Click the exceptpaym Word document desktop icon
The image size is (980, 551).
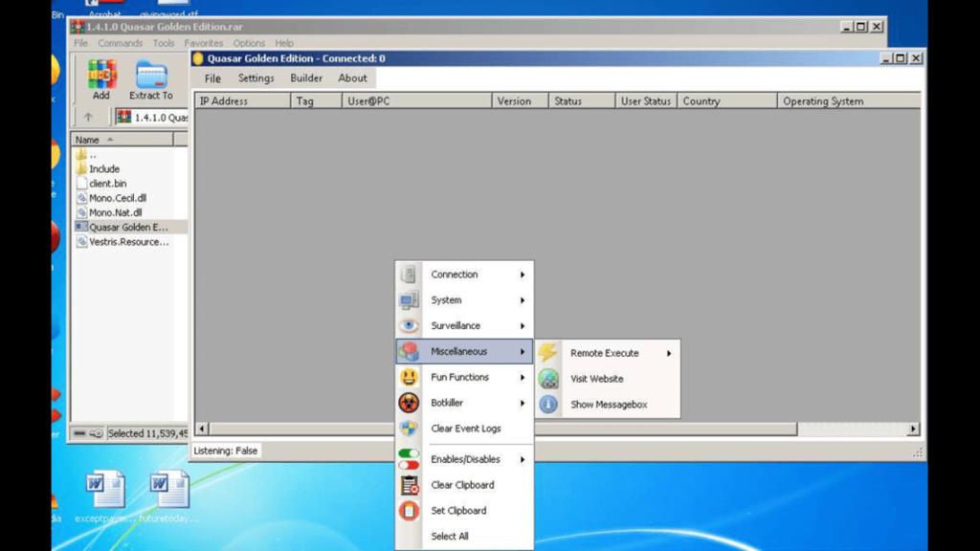click(x=105, y=489)
